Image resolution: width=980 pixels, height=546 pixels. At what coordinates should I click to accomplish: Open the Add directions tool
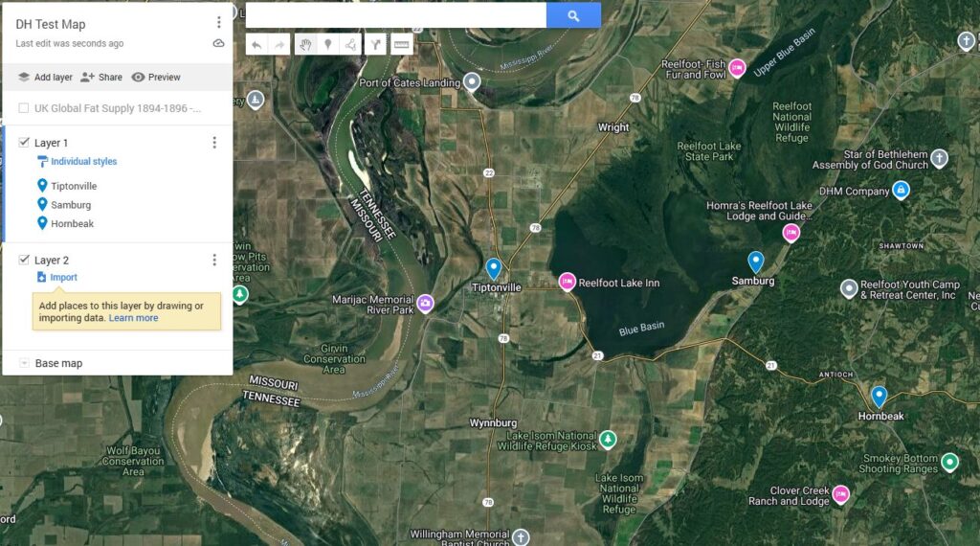pyautogui.click(x=375, y=44)
